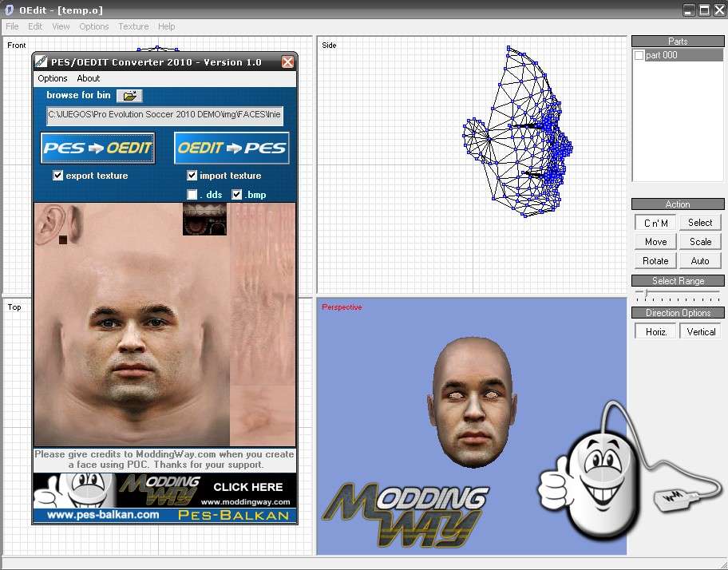Image resolution: width=728 pixels, height=570 pixels.
Task: Click the bin file path input field
Action: pyautogui.click(x=164, y=117)
